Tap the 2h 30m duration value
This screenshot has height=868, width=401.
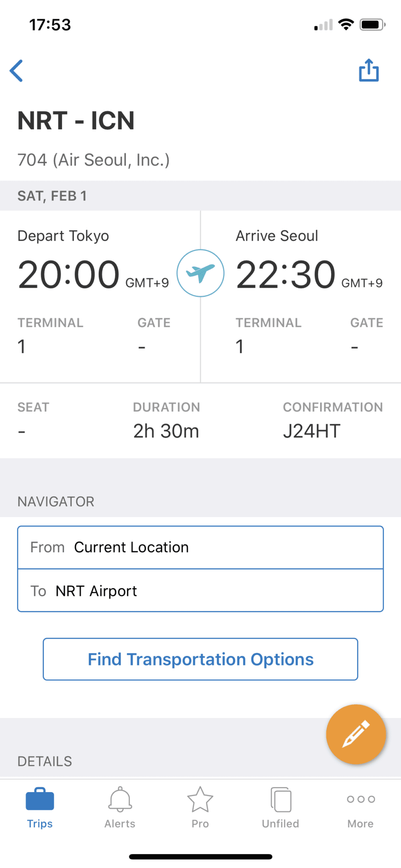coord(166,431)
